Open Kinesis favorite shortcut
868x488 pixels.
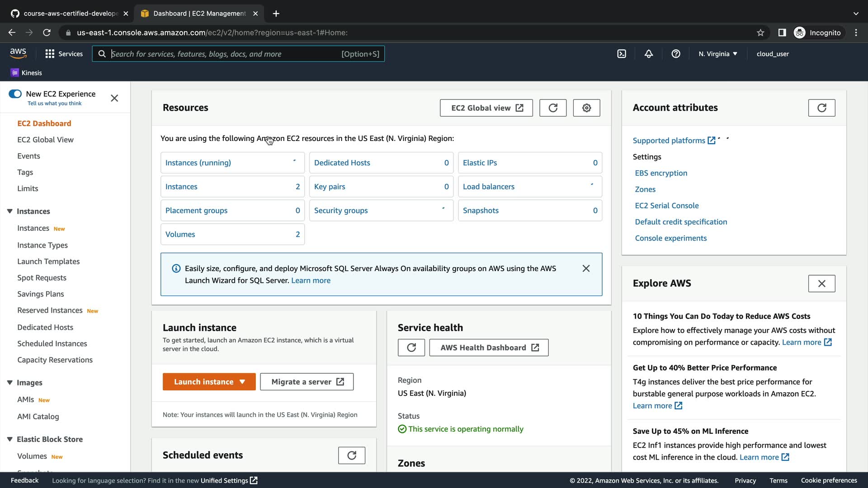click(x=26, y=73)
